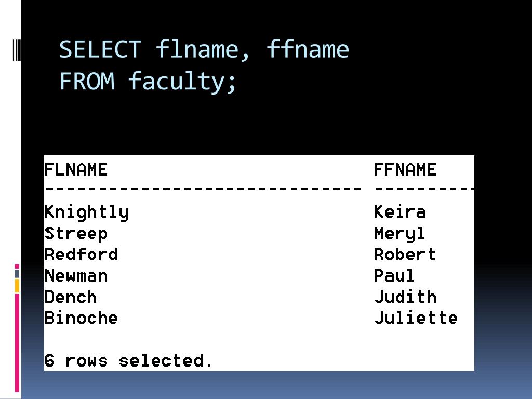Click the Newman last name entry

tap(76, 275)
